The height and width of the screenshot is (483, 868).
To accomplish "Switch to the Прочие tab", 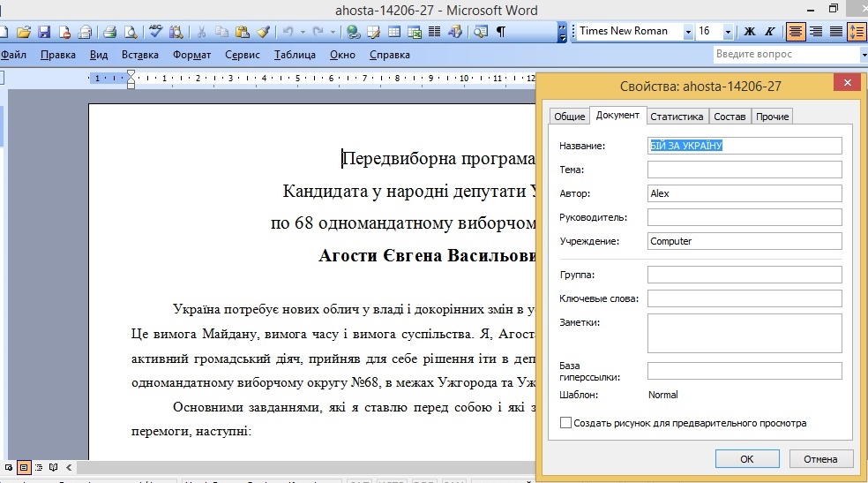I will pyautogui.click(x=772, y=117).
